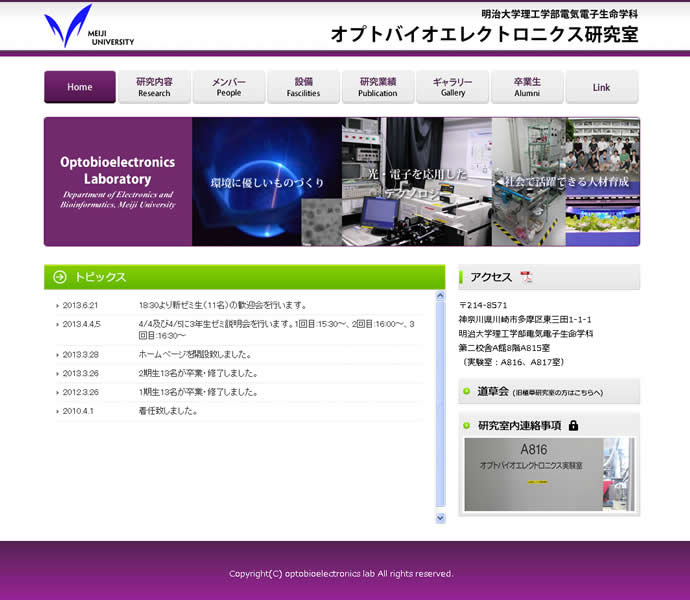The height and width of the screenshot is (600, 690).
Task: Click the Meiji University logo
Action: point(89,26)
